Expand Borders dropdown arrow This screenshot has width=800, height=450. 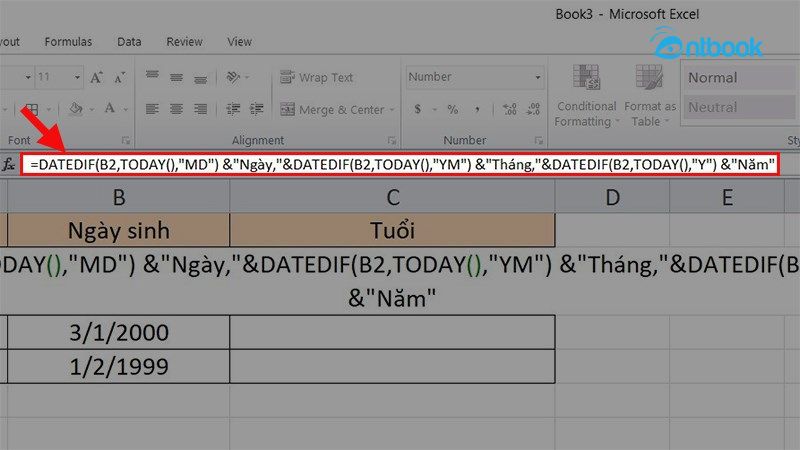49,109
